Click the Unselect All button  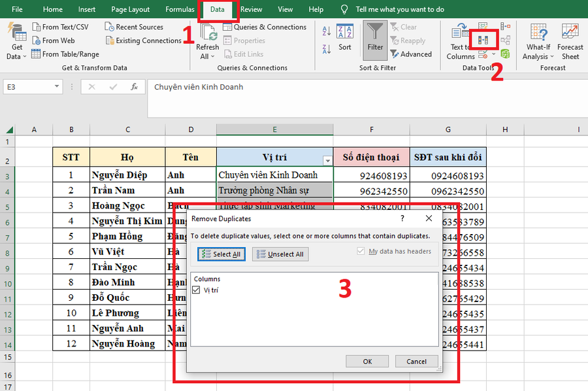[x=280, y=254]
